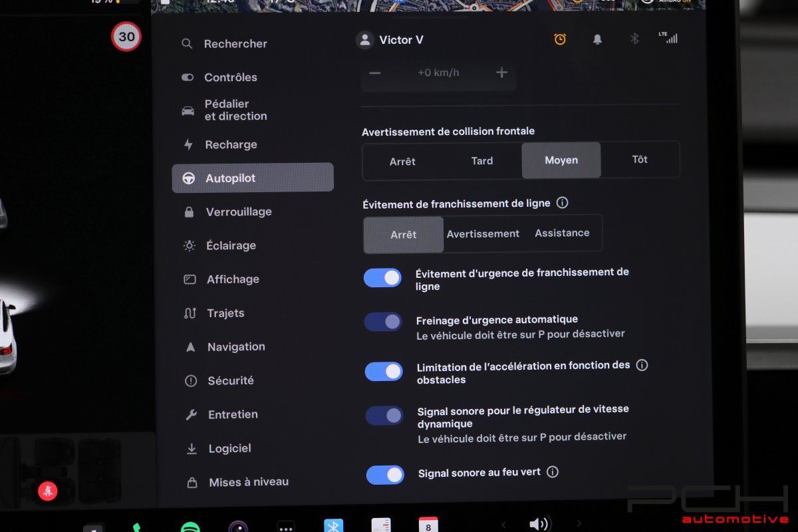Viewport: 798px width, 532px height.
Task: Tap the route icon for Trajets
Action: (190, 313)
